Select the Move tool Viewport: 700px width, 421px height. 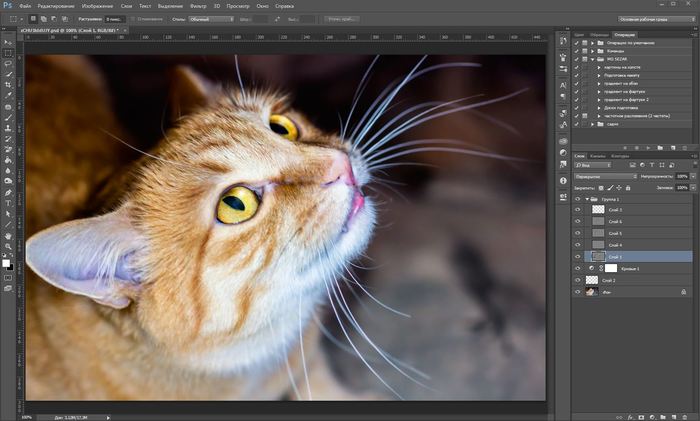tap(8, 40)
